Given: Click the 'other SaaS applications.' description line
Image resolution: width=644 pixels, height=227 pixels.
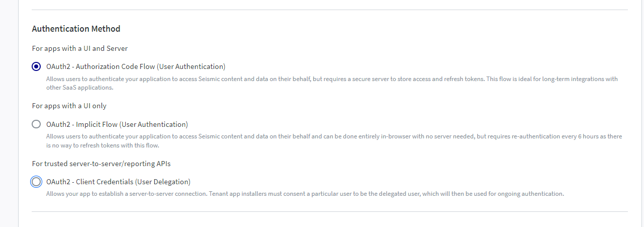Looking at the screenshot, I should click(80, 88).
